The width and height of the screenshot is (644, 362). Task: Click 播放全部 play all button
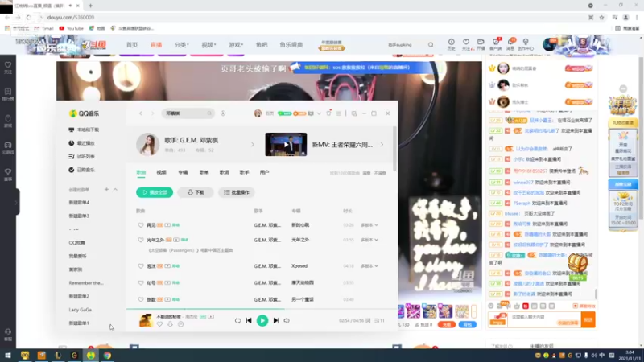[155, 192]
